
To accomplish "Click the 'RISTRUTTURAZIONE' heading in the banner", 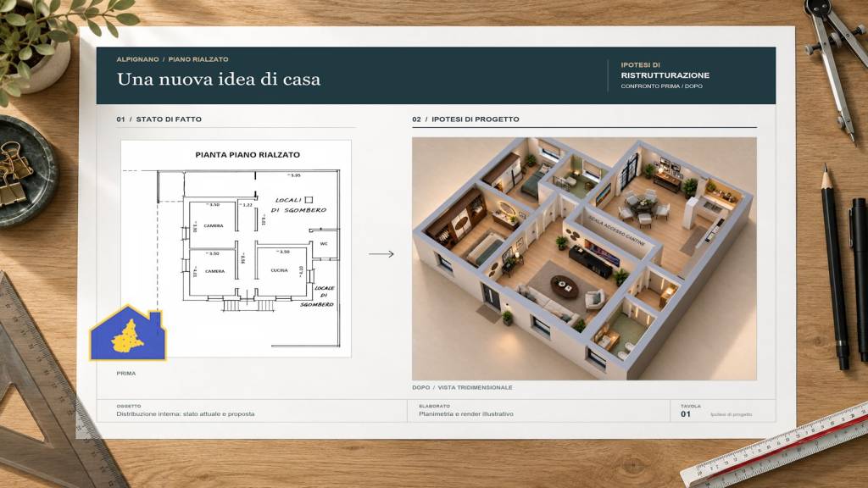I will coord(665,75).
